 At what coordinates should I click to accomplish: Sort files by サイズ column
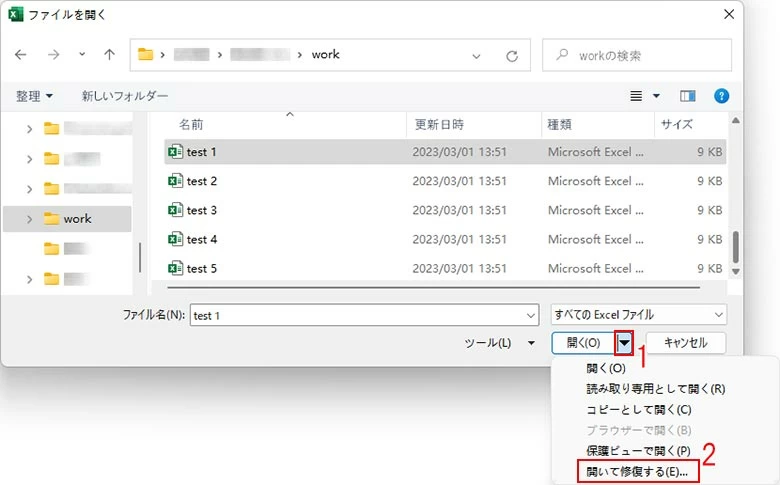[677, 124]
